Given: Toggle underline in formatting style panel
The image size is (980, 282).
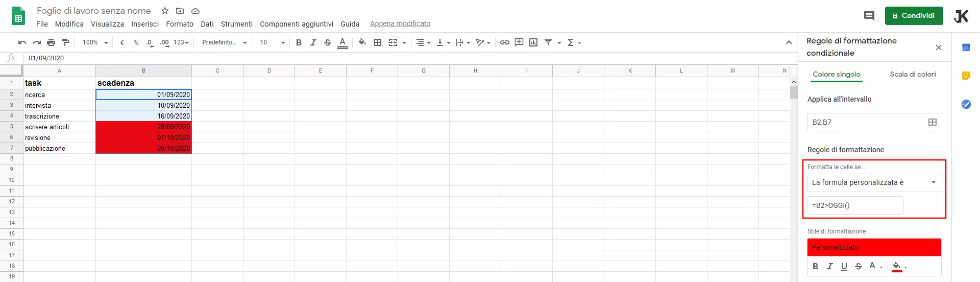Looking at the screenshot, I should tap(844, 266).
